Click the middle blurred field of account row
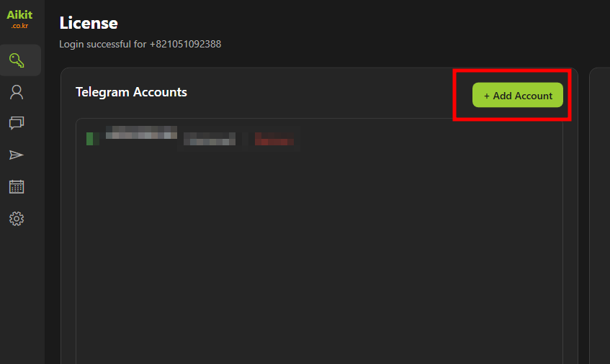This screenshot has height=364, width=610. point(210,139)
